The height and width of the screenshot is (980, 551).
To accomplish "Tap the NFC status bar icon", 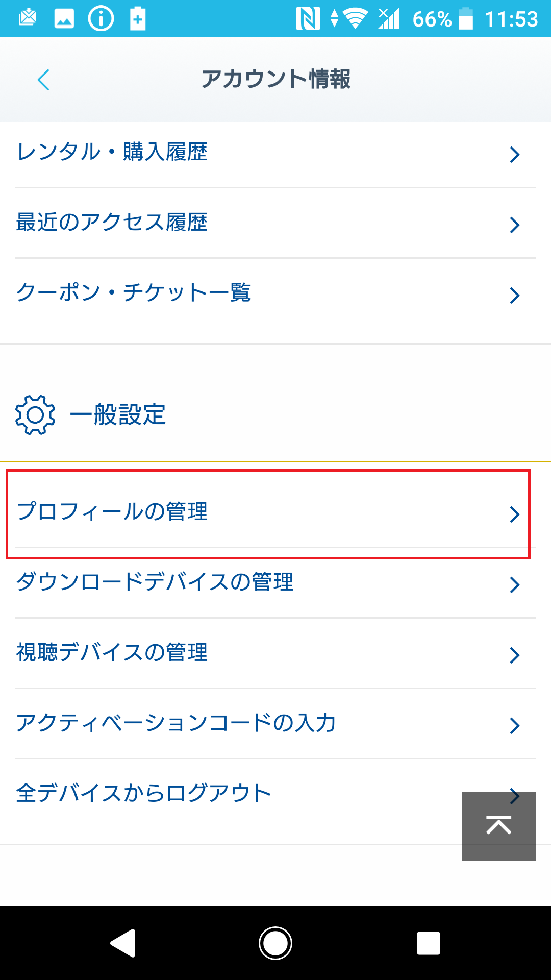I will pyautogui.click(x=308, y=19).
